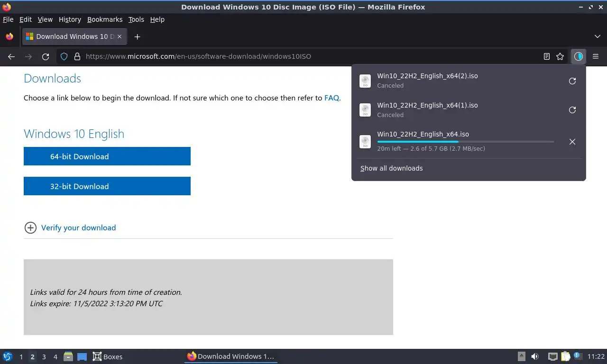The height and width of the screenshot is (364, 607).
Task: Click the 'Windows 10 English' heading
Action: 74,134
